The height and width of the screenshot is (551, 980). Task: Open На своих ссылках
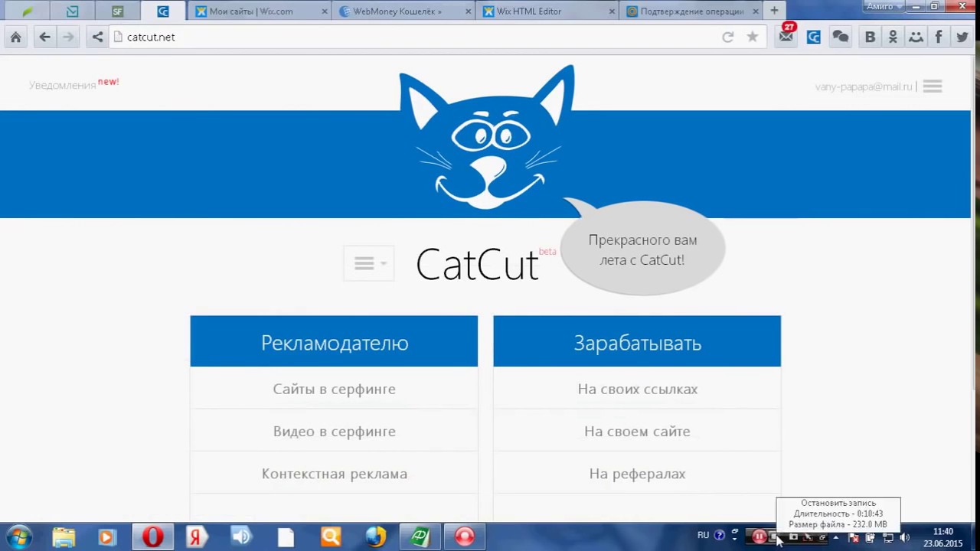click(637, 389)
